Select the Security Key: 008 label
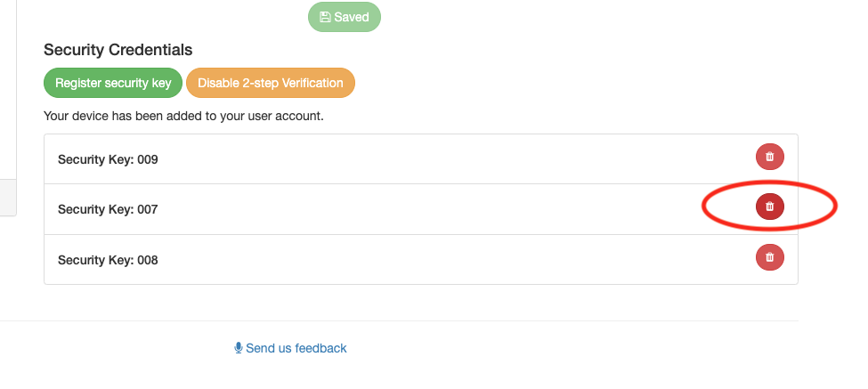 pos(108,260)
